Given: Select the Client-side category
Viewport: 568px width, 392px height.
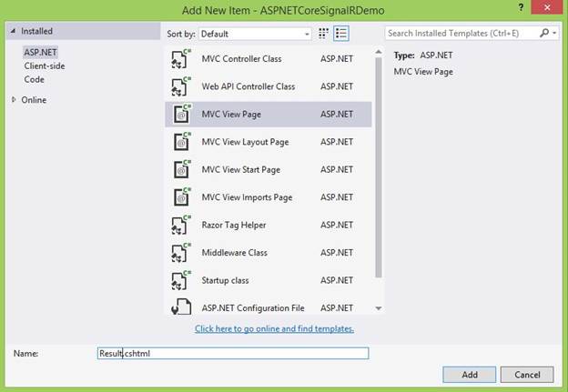Looking at the screenshot, I should (45, 65).
